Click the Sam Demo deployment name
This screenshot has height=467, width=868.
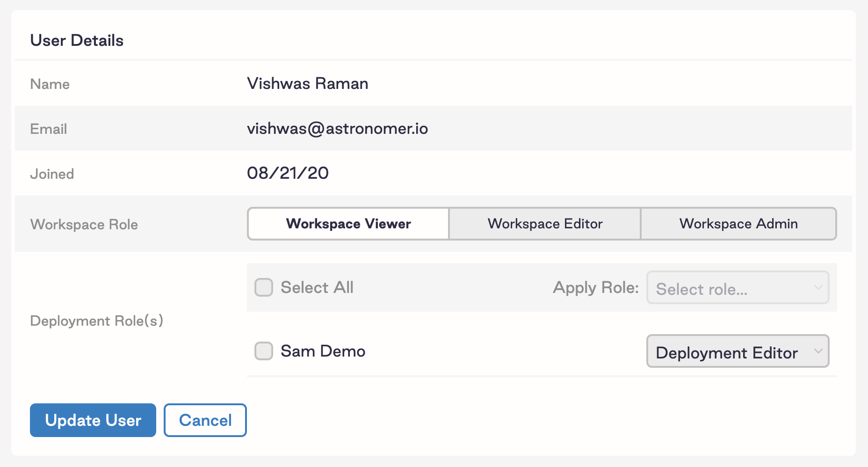tap(323, 351)
